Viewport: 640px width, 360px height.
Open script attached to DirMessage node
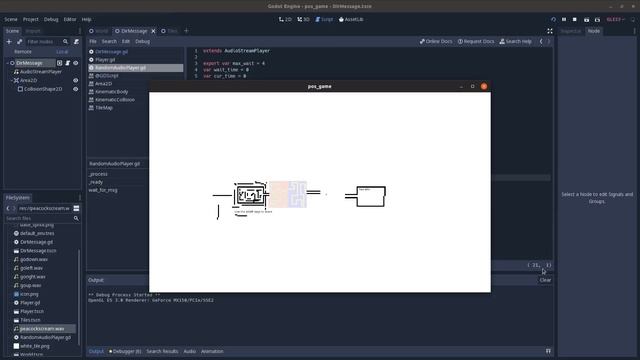[68, 63]
